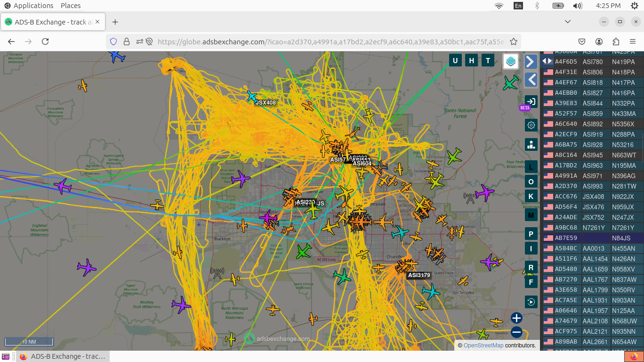
Task: Open the map layer switcher
Action: pos(511,61)
